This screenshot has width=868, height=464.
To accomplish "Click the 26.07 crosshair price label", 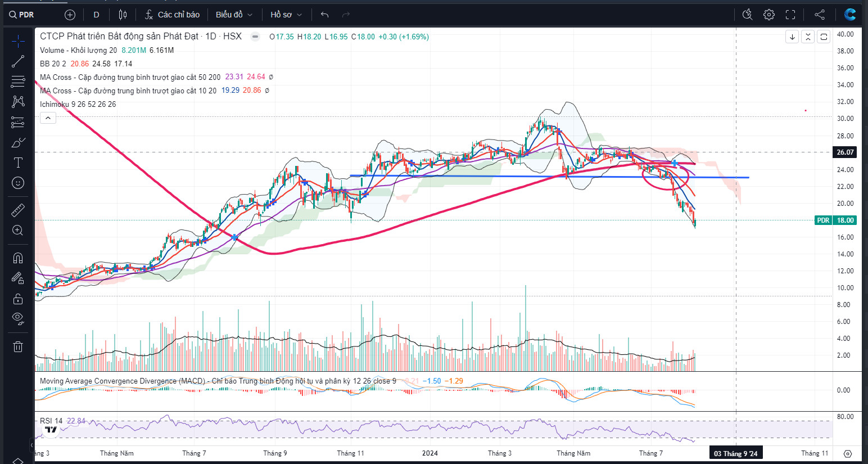I will tap(845, 152).
